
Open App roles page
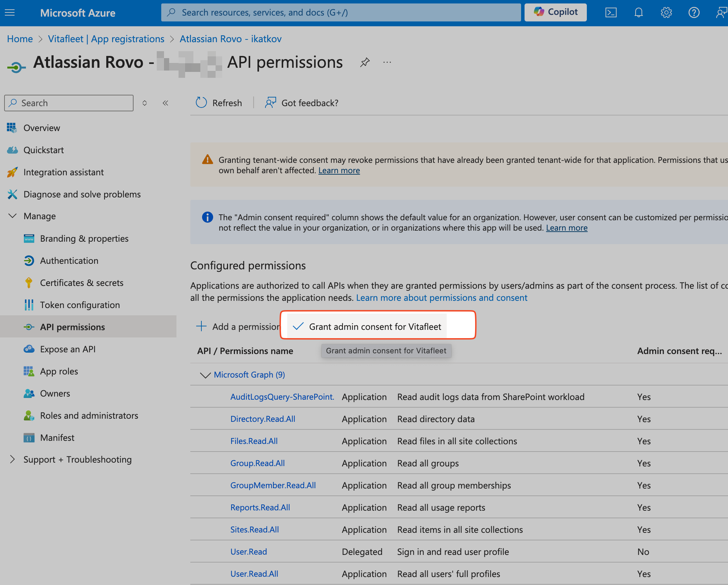59,371
